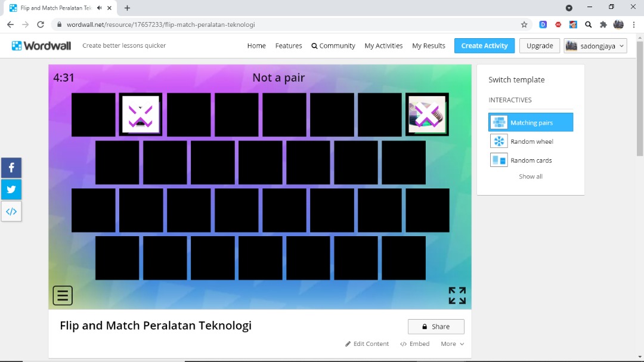644x362 pixels.
Task: Mute the tab audio speaker icon
Action: (x=99, y=8)
